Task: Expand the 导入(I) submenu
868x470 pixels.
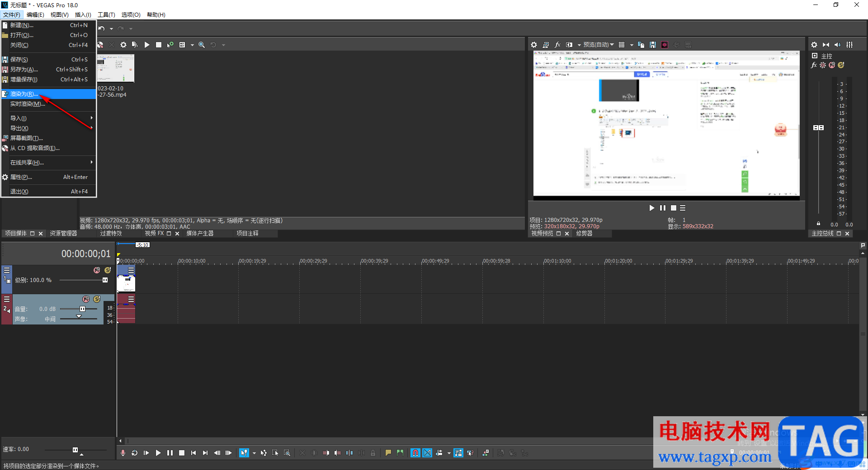Action: click(x=48, y=118)
